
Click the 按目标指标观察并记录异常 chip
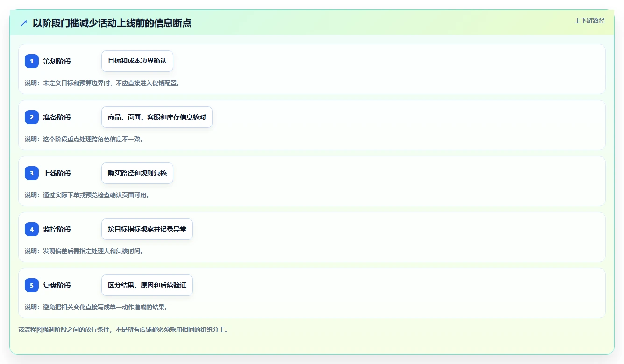[x=147, y=229]
